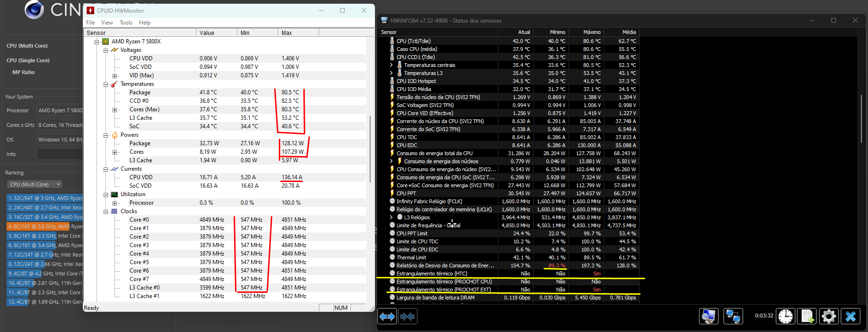Click the HWiNFO64 title bar icon
Screen dimensions: 868x332
tap(384, 20)
